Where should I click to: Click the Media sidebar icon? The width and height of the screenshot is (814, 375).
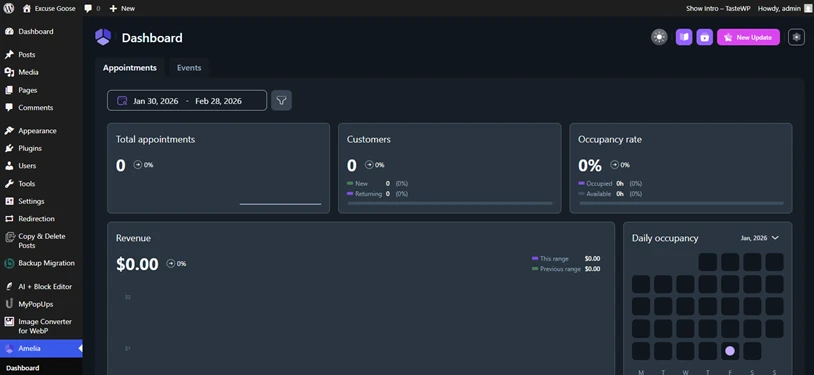[x=9, y=72]
